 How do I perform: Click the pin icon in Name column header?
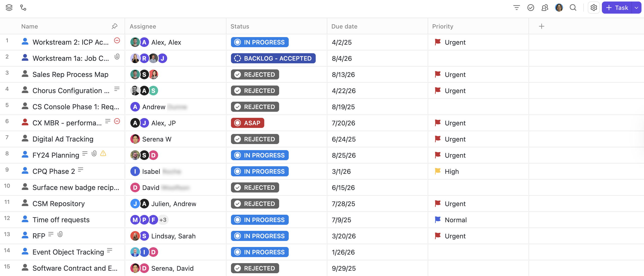(115, 26)
